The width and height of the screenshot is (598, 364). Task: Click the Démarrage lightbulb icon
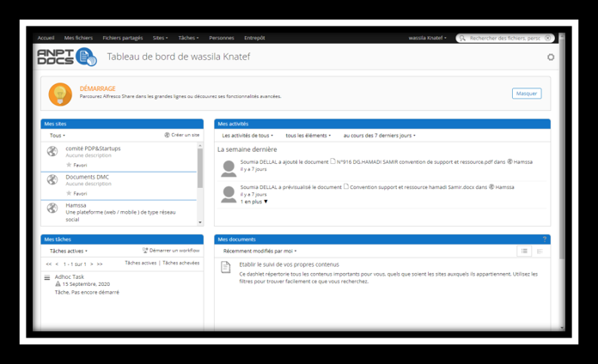coord(60,94)
